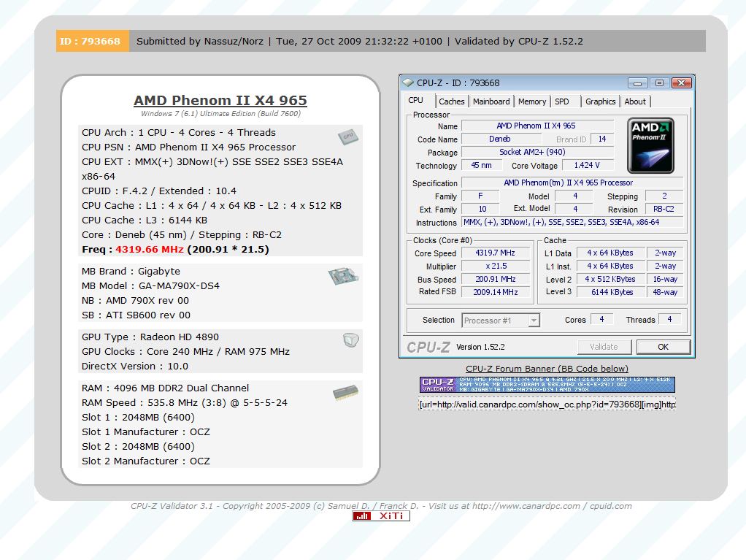The image size is (746, 560).
Task: Click the Version 1.52.2 label
Action: [480, 347]
